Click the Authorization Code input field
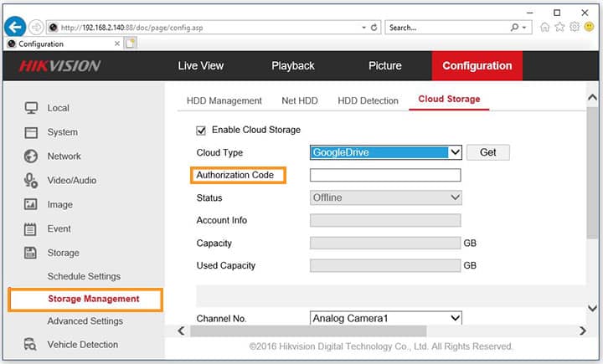Screen dimensions: 603x364 385,175
